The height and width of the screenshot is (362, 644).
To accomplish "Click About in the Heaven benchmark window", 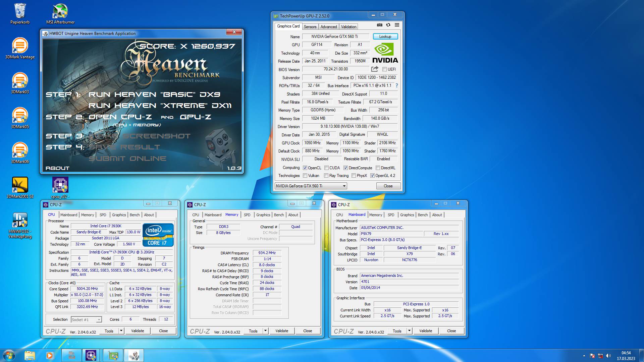I will [57, 168].
